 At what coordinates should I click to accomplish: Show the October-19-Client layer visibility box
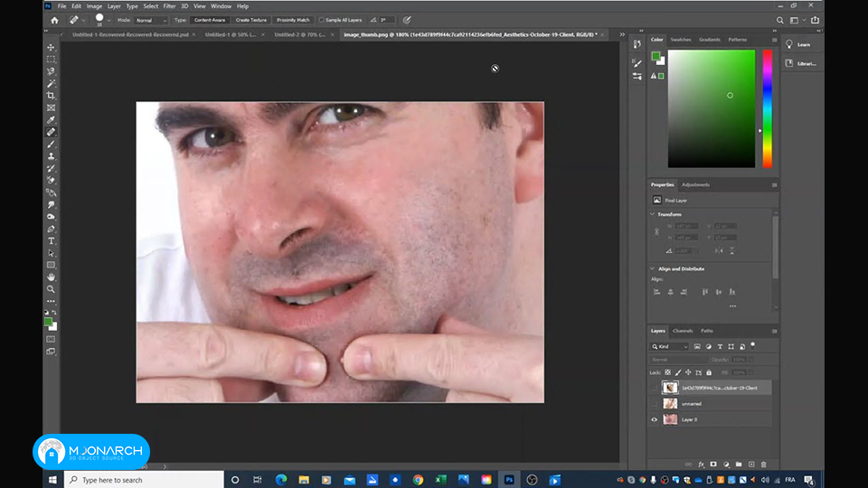(655, 388)
